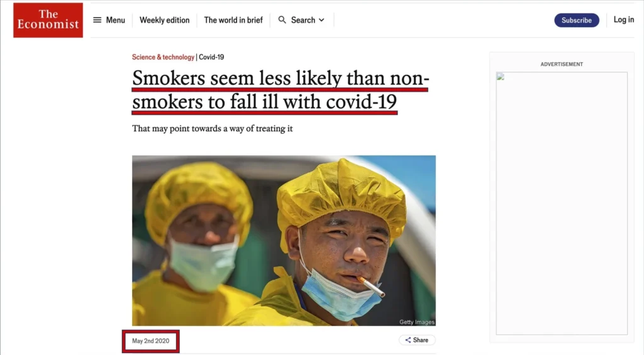Click the smoker photo with yellow caps
Screen dimensions: 644x355
[x=284, y=241]
